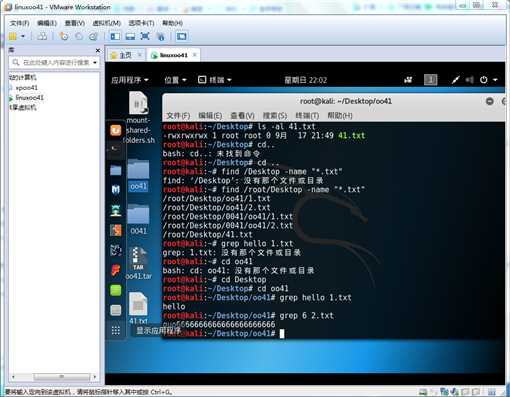Open VMware 编辑(E) menu
510x397 pixels.
tap(47, 23)
